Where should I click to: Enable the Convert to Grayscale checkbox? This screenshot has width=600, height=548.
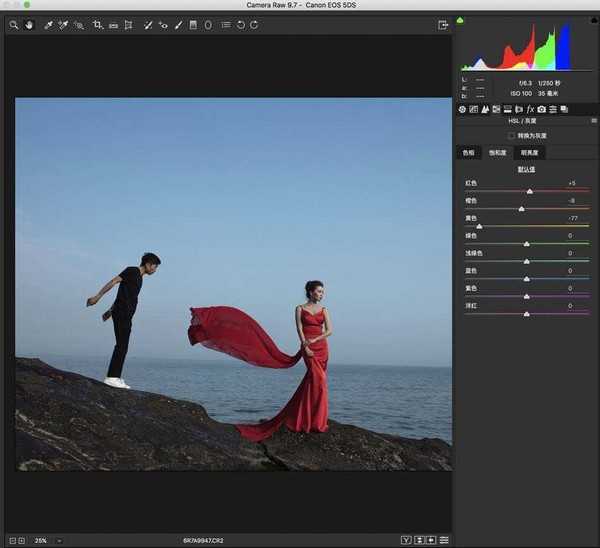[x=511, y=135]
